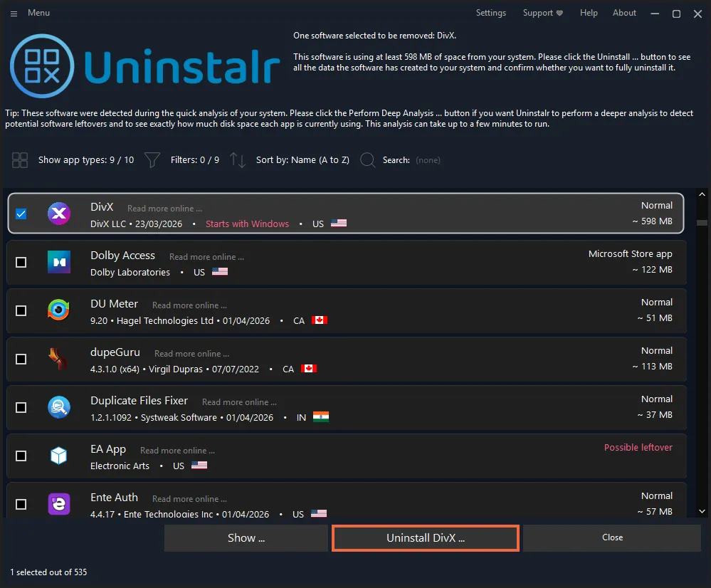711x588 pixels.
Task: Open Read more online for Dolby Access
Action: coord(207,257)
